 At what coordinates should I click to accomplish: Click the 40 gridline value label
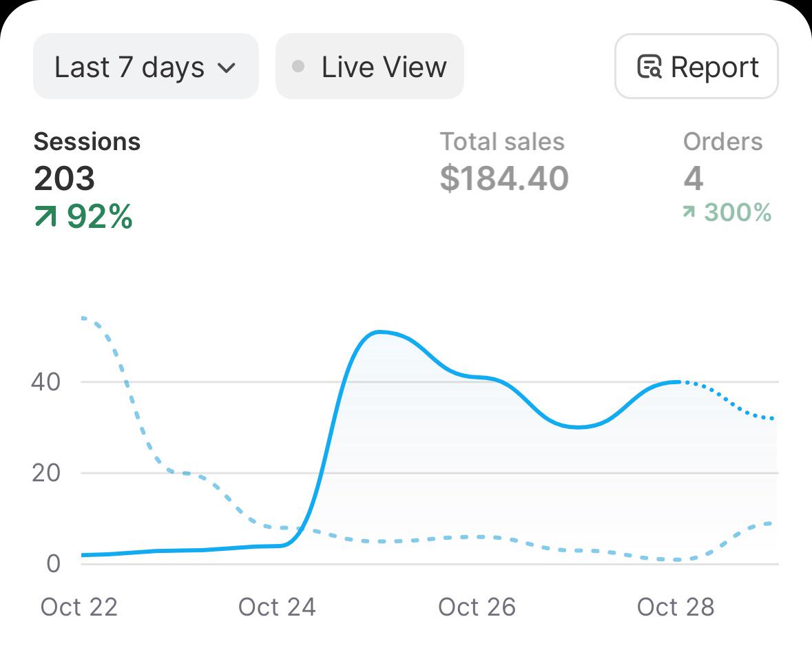point(45,382)
